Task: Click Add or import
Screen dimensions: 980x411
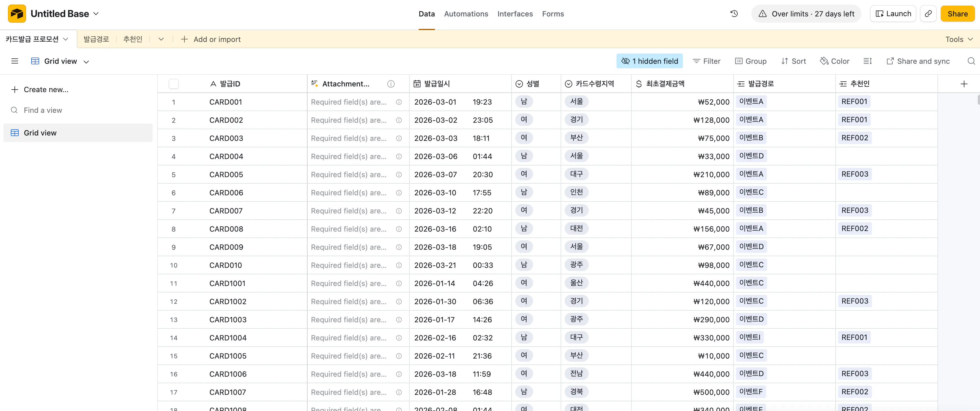Action: pyautogui.click(x=211, y=39)
